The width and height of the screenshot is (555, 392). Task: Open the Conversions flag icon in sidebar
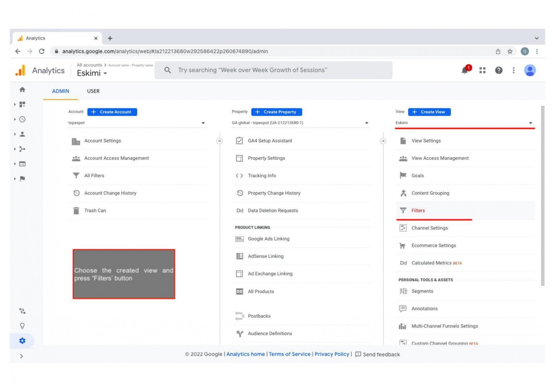pos(22,179)
